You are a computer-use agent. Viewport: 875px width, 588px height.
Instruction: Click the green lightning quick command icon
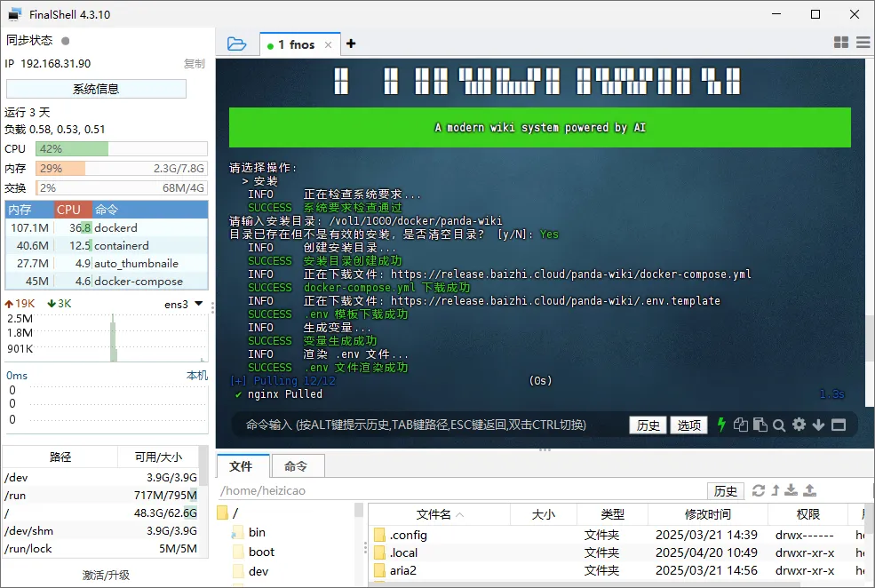[x=721, y=425]
